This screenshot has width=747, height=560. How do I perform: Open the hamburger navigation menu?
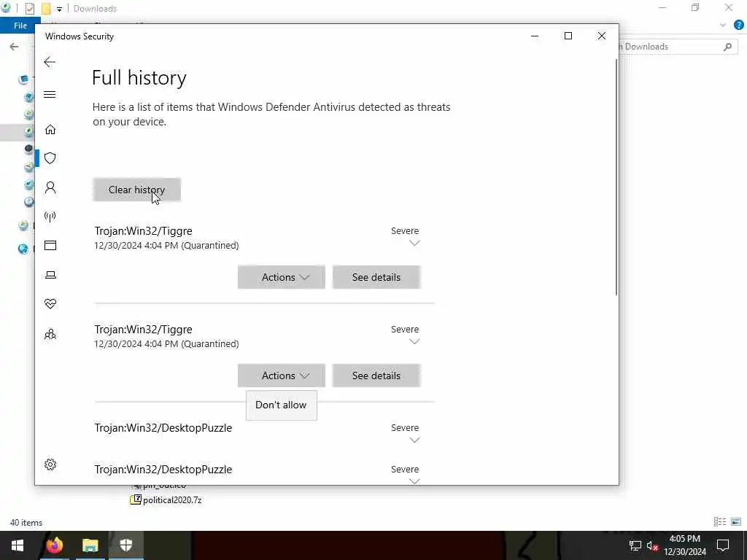50,94
